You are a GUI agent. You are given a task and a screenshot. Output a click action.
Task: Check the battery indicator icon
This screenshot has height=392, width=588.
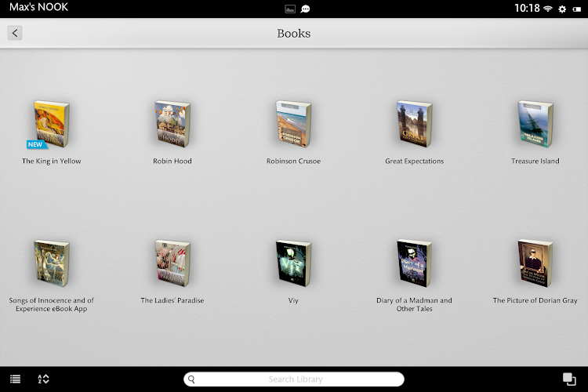(x=577, y=9)
